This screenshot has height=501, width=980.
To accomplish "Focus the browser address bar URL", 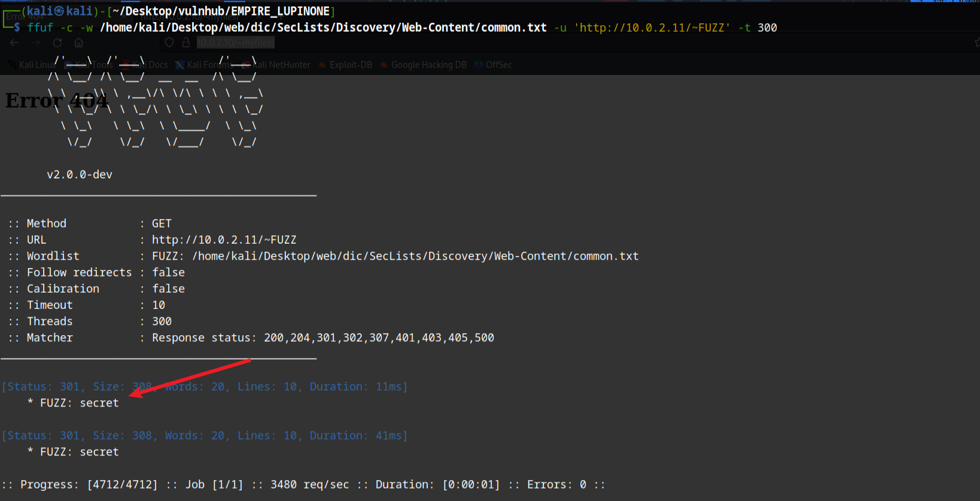I will point(235,42).
